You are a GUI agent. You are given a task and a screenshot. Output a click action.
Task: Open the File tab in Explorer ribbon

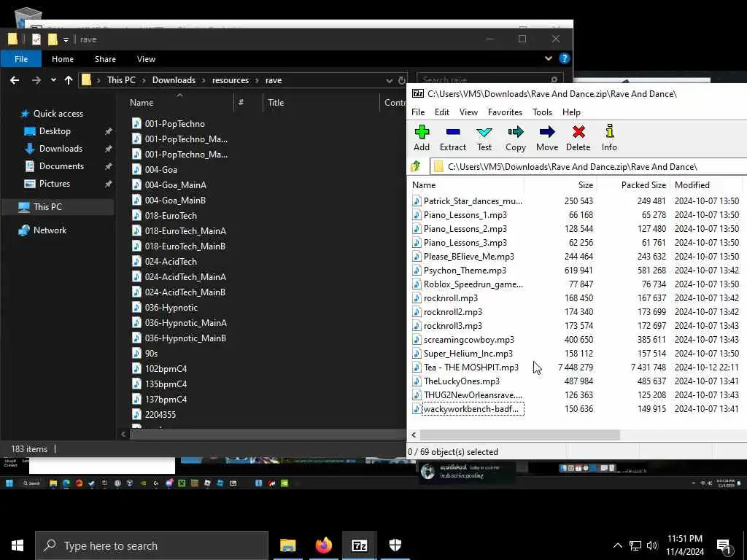click(x=21, y=59)
